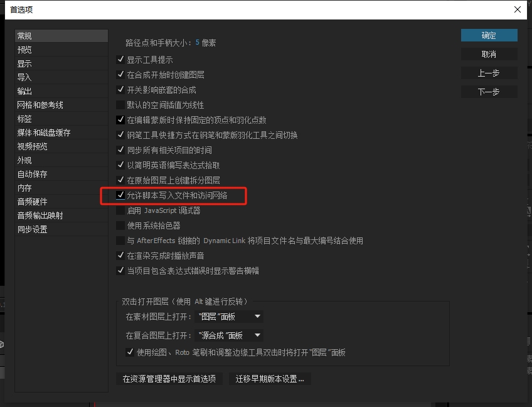Viewport: 532px width, 407px height.
Task: Enable the Dynamic Link 项目文件名 checkbox
Action: click(120, 241)
